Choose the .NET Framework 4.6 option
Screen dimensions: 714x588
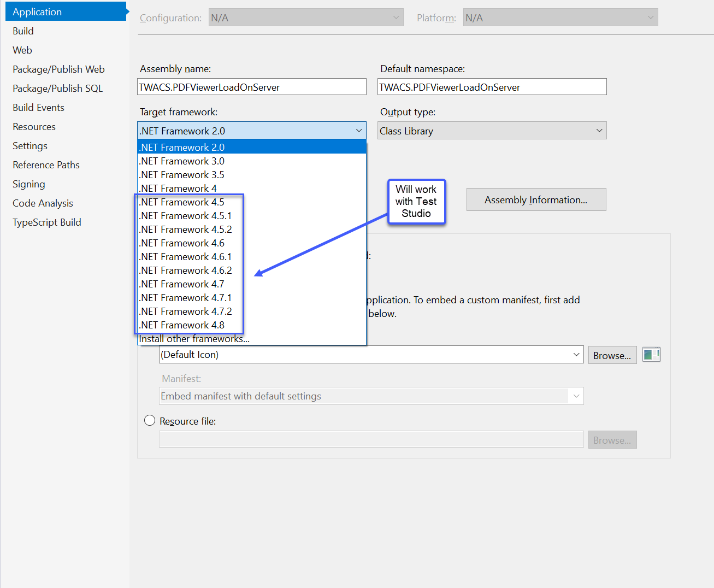tap(252, 243)
